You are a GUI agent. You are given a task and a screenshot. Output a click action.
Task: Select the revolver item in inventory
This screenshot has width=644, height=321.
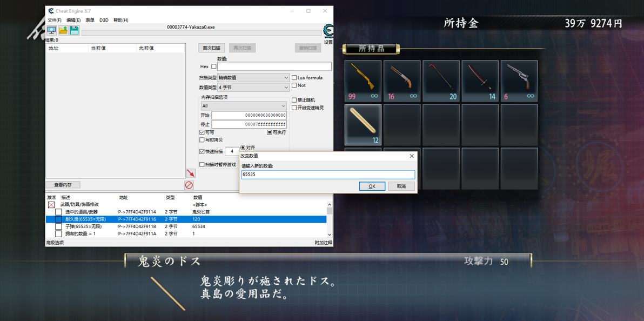click(519, 82)
